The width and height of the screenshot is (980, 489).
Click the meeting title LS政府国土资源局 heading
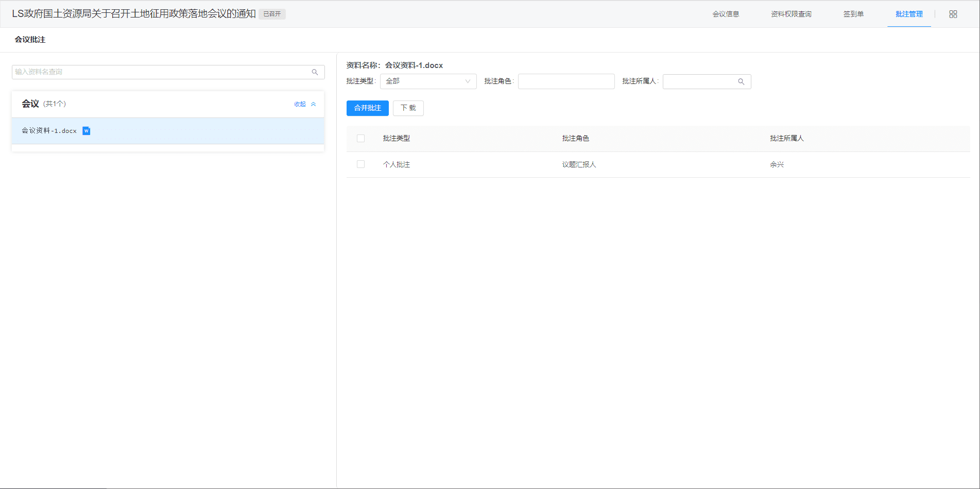[x=134, y=14]
